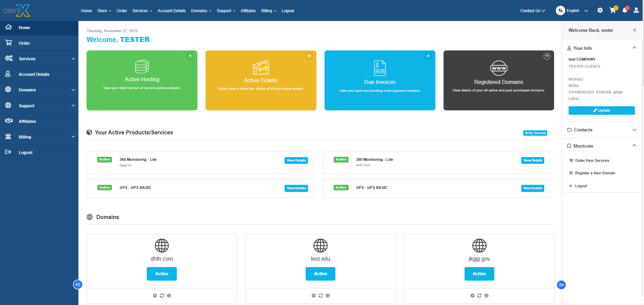Close the Welcome Back panel
Viewport: 644px width, 305px height.
635,30
